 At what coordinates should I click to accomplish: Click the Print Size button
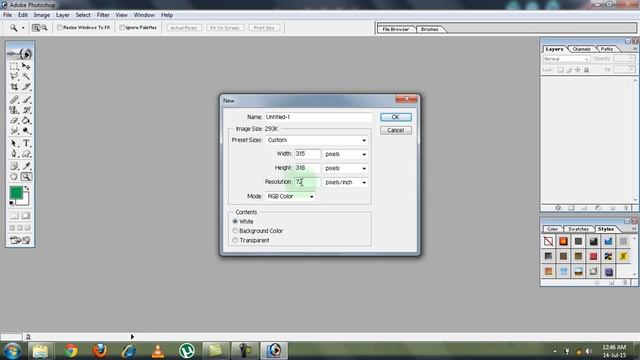[264, 28]
